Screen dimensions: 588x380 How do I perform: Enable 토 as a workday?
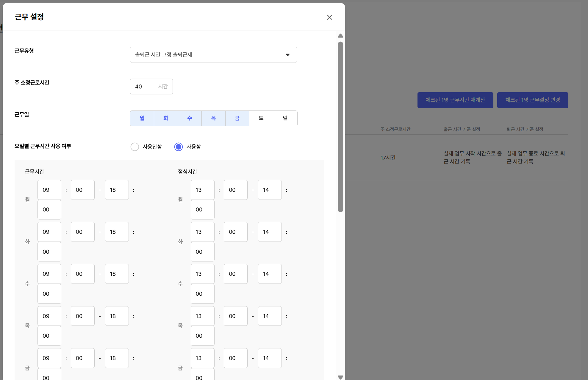(x=261, y=118)
